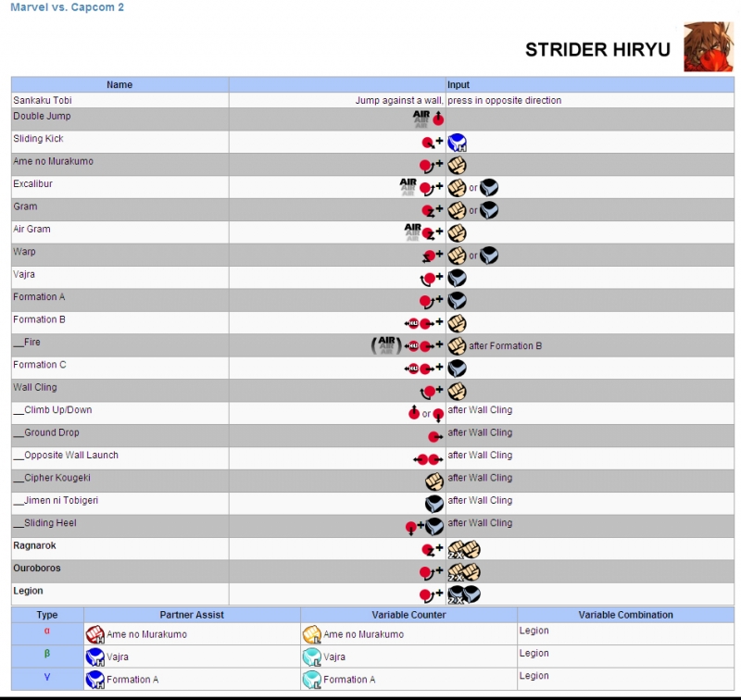Screen dimensions: 741x700
Task: Click the punch icon in the Formation B row
Action: (x=457, y=323)
